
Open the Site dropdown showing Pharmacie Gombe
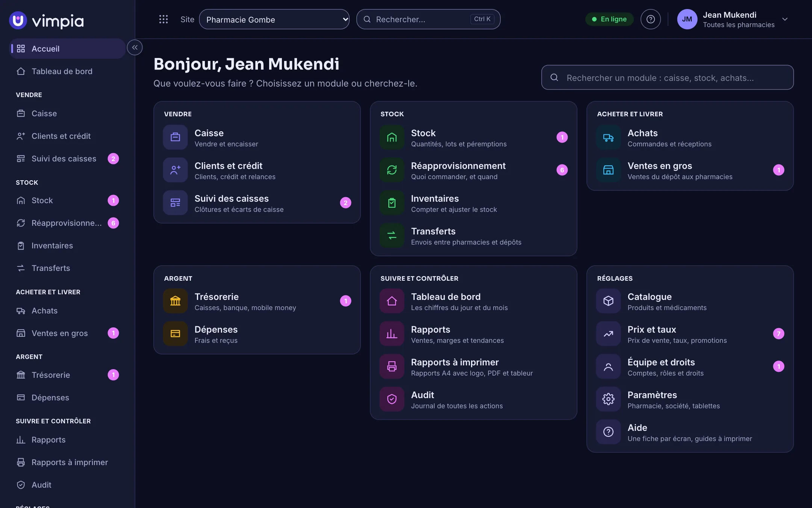(274, 19)
